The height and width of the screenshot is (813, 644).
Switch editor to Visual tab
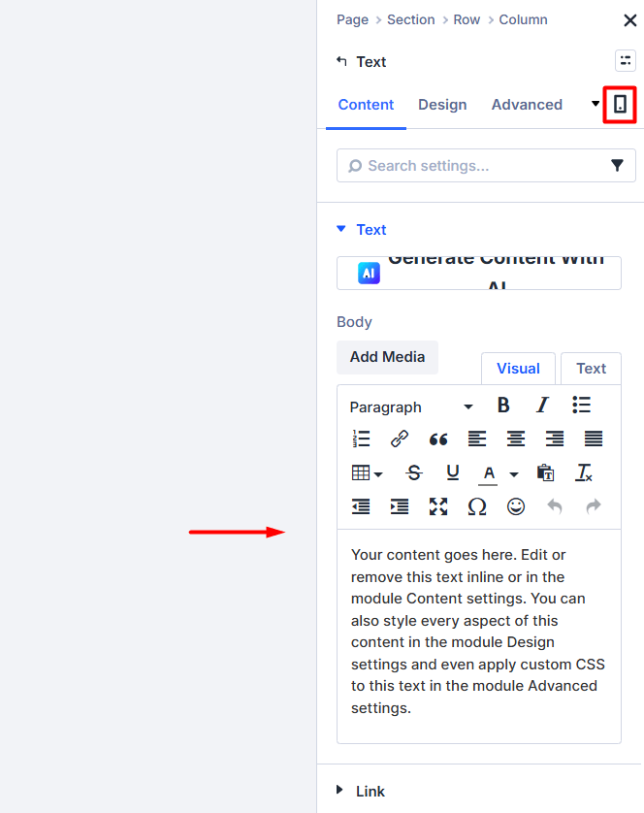(518, 369)
